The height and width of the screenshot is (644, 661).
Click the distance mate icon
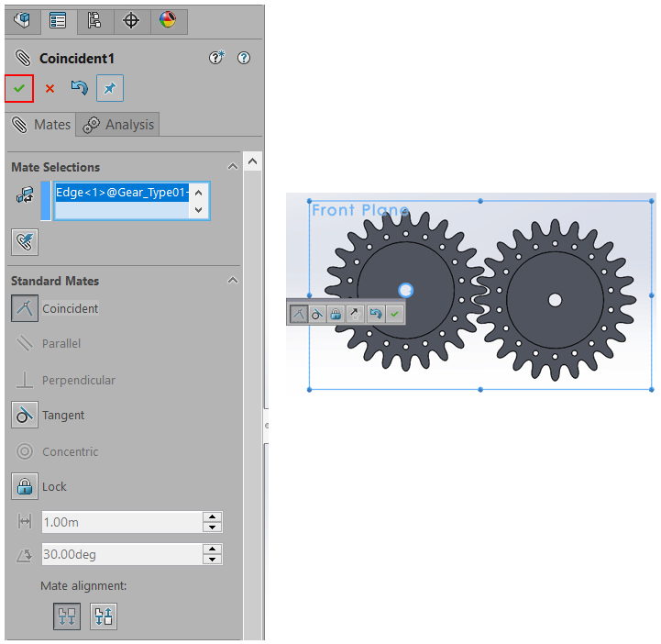coord(25,522)
